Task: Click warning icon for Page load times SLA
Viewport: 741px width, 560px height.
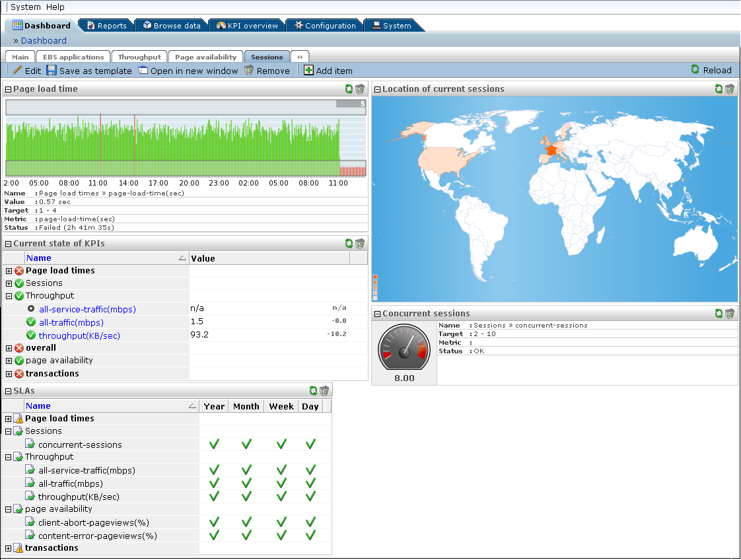Action: (x=18, y=419)
